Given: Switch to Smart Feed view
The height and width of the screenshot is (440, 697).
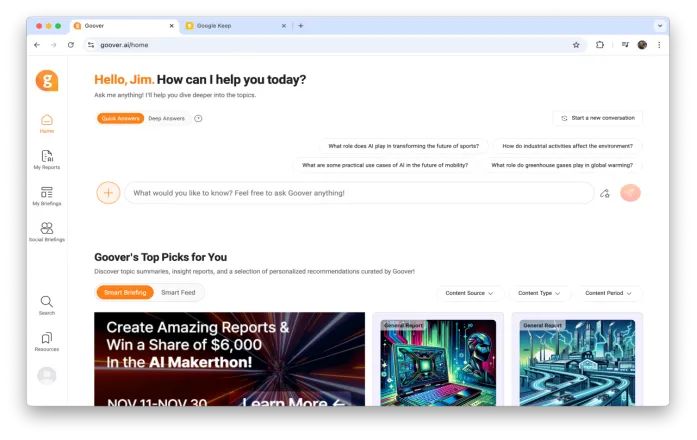Looking at the screenshot, I should [x=178, y=292].
